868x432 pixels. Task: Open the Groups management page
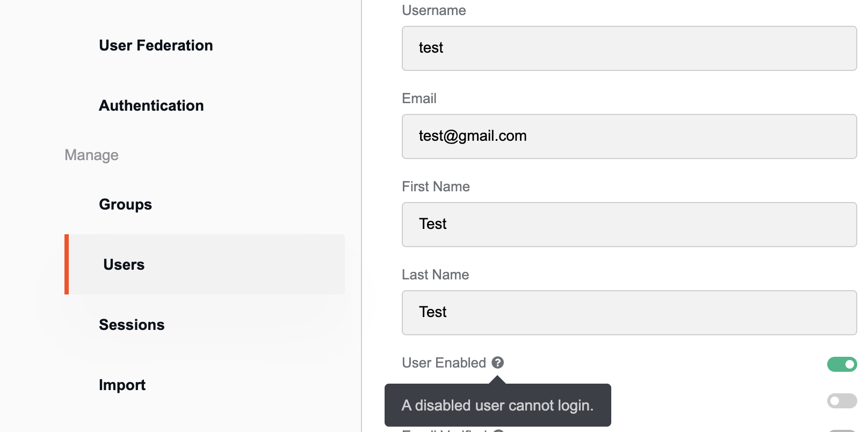125,204
